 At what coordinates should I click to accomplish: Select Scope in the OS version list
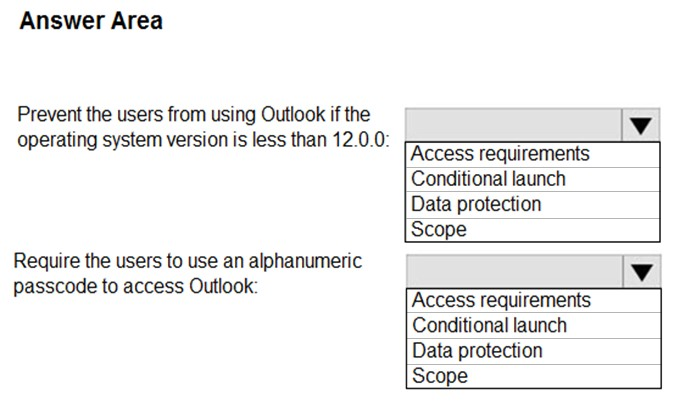pos(533,229)
